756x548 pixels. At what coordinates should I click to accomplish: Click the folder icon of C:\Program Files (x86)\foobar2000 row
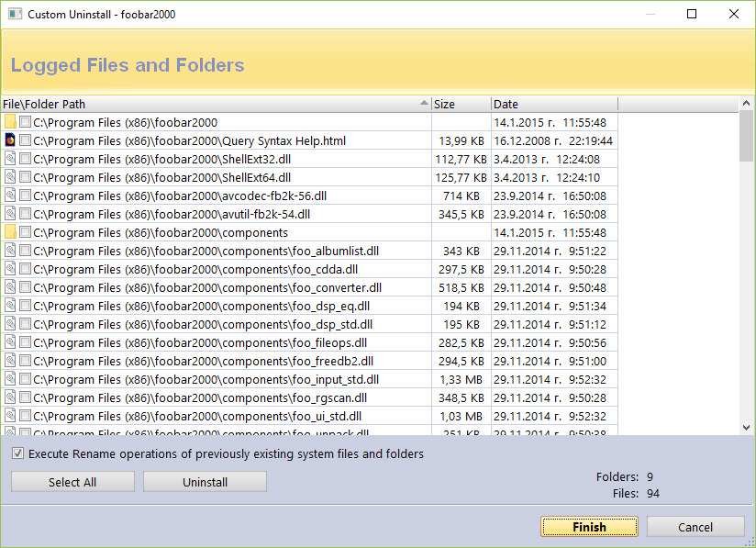10,122
